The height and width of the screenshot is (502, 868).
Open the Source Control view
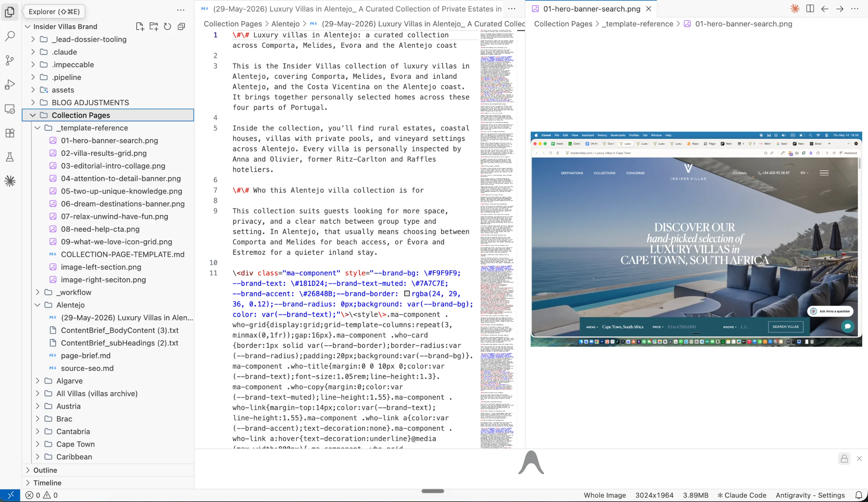tap(10, 60)
